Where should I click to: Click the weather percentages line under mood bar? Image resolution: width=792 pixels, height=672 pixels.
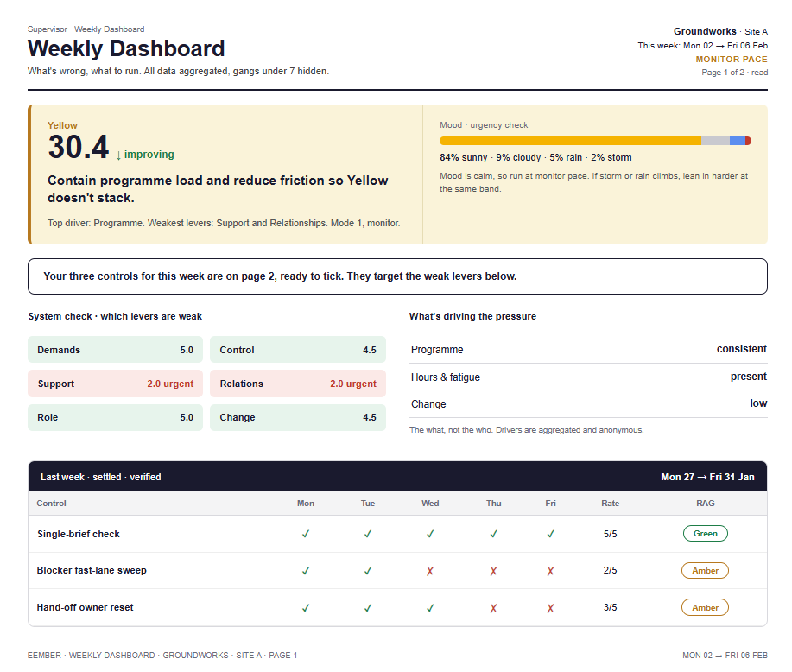[535, 158]
